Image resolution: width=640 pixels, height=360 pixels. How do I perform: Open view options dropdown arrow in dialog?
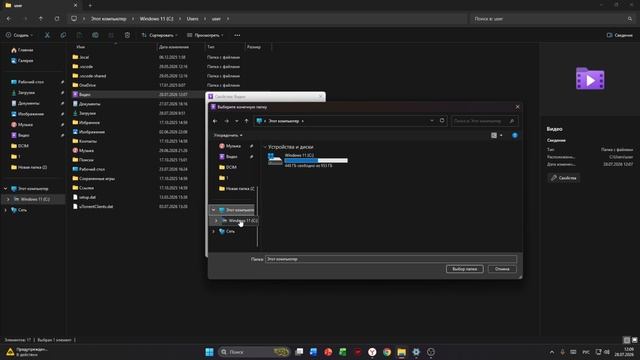[x=501, y=135]
